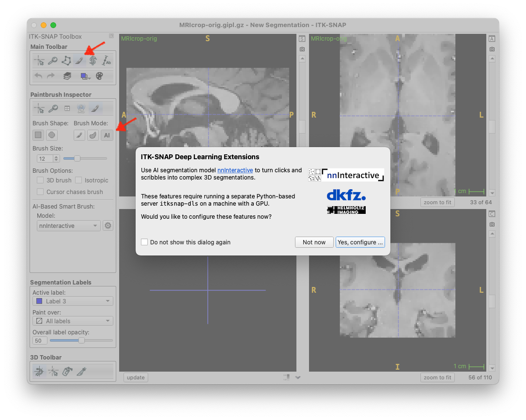The width and height of the screenshot is (526, 420).
Task: Expand the axial view with A icon
Action: click(x=492, y=39)
